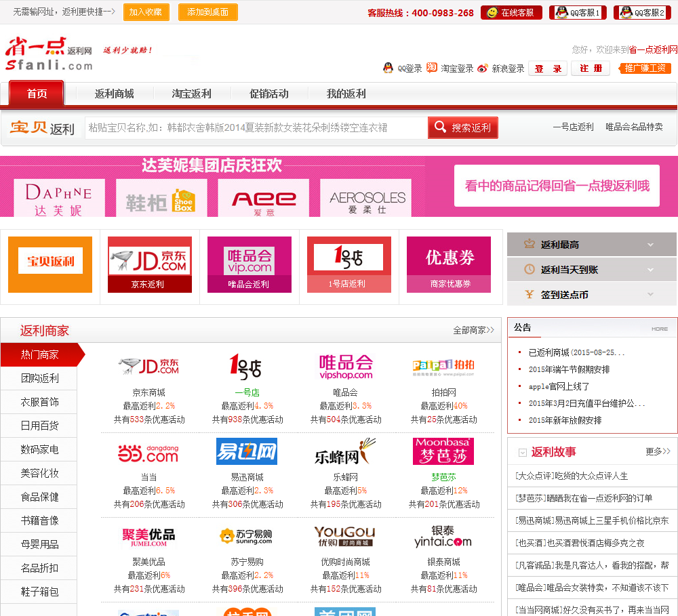Select the 衣服首饰 category

tap(39, 402)
